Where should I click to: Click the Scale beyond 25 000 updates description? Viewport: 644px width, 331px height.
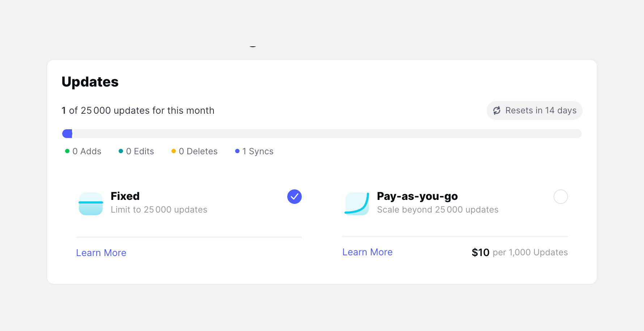click(x=437, y=210)
